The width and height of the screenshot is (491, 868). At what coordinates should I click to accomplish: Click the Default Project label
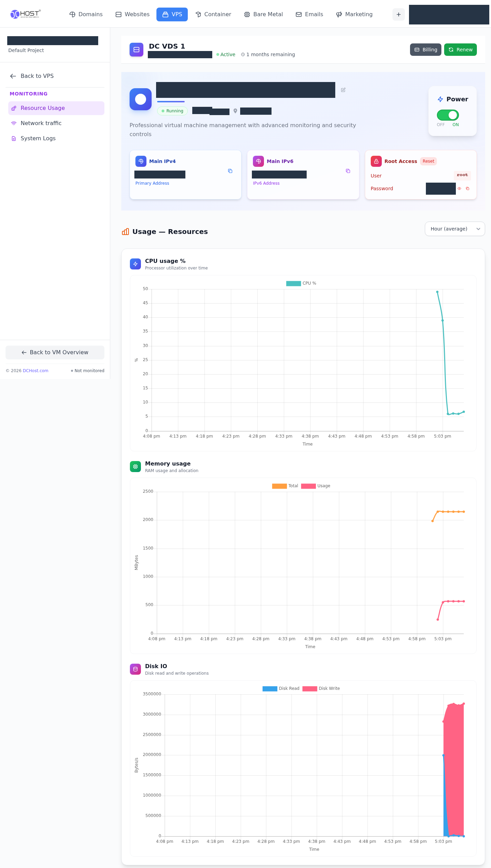[x=26, y=50]
